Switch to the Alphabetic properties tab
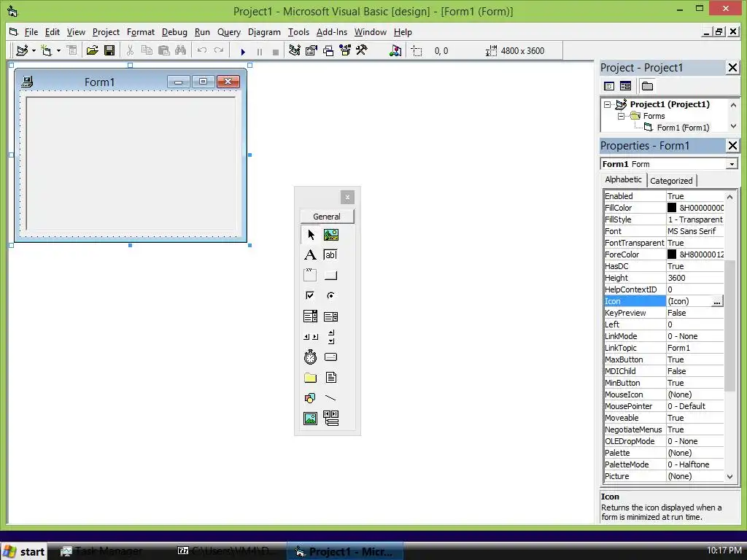The height and width of the screenshot is (560, 747). [x=623, y=179]
